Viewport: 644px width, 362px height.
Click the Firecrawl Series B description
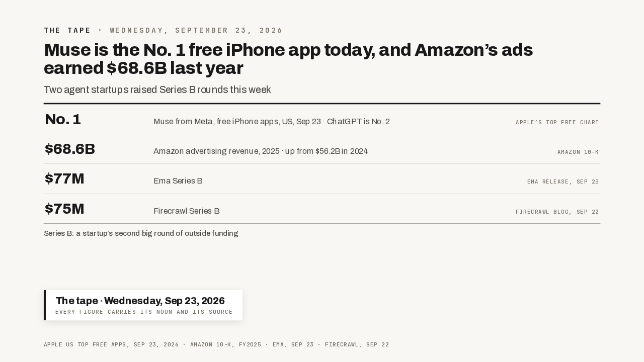pyautogui.click(x=187, y=211)
